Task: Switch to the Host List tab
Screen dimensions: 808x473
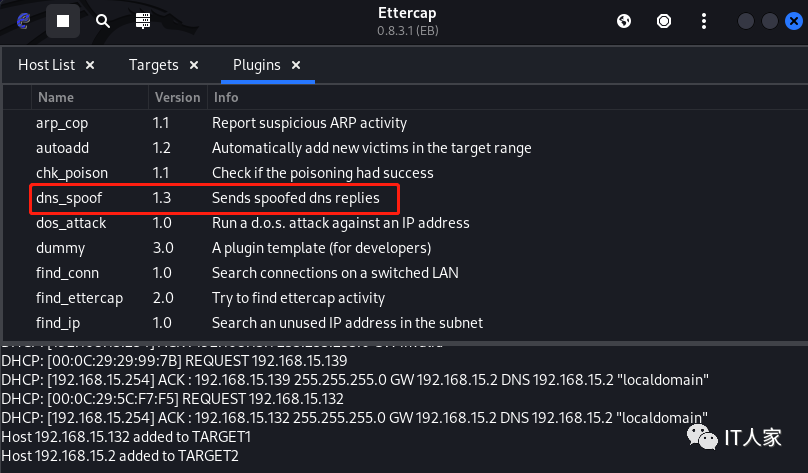Action: point(46,65)
